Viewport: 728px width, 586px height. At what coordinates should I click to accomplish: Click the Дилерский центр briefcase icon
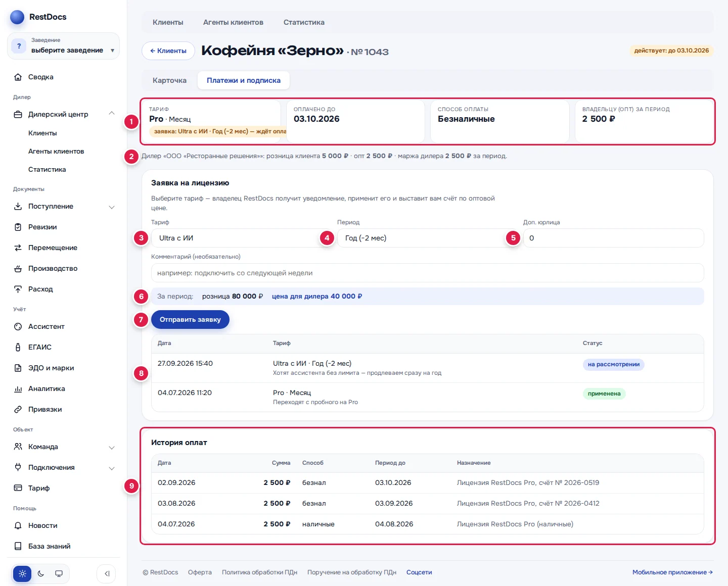coord(18,115)
